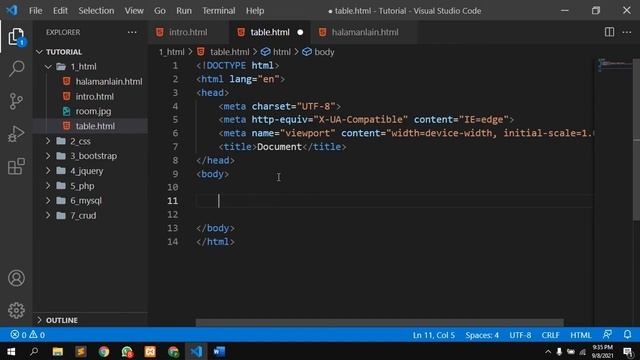The image size is (640, 360).
Task: Open the Selection menu
Action: (x=96, y=11)
